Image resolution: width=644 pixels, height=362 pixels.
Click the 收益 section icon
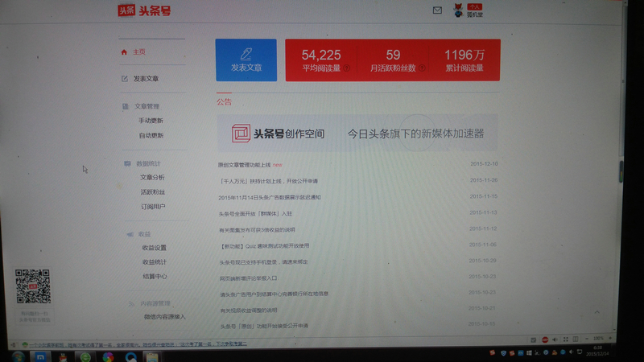click(130, 234)
